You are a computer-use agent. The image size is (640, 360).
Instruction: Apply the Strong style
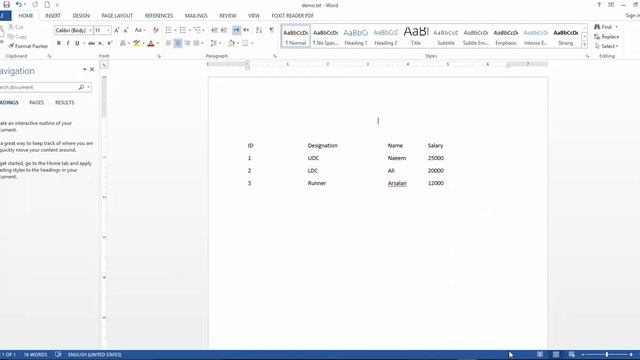[566, 36]
